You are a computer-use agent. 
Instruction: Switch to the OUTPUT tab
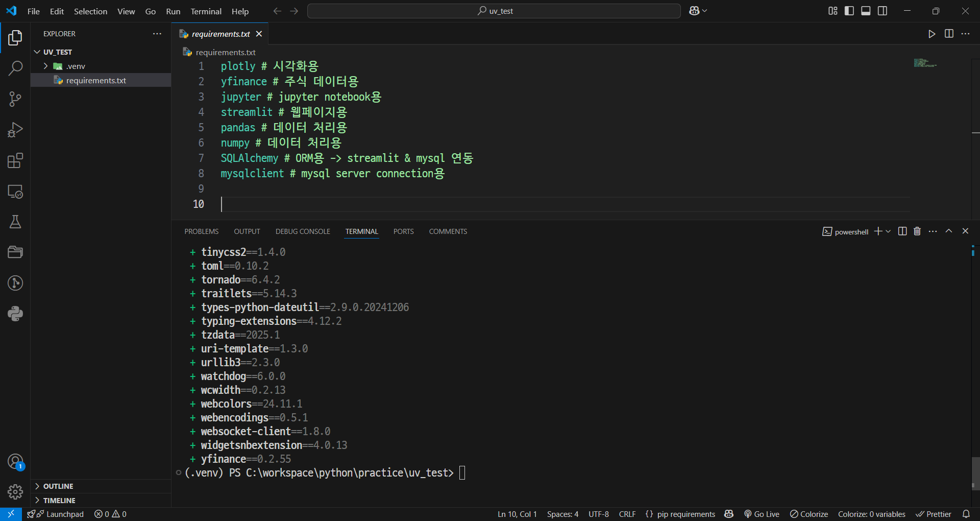coord(247,231)
